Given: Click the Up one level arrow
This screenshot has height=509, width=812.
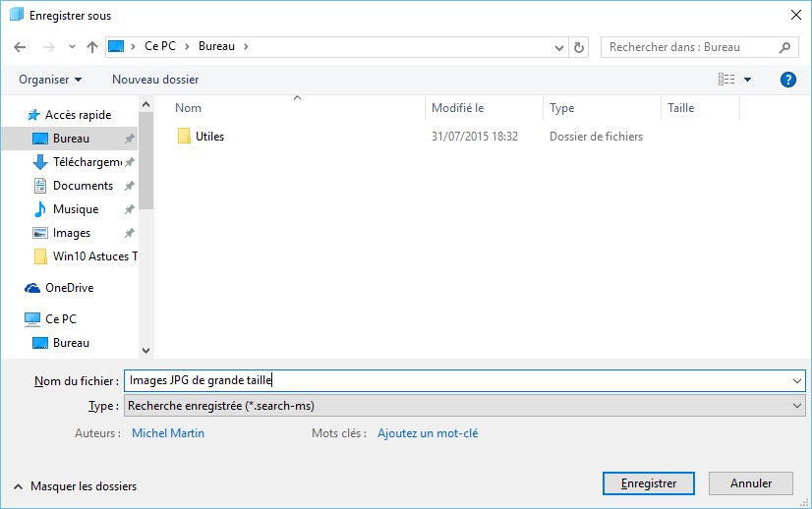Looking at the screenshot, I should (x=92, y=47).
